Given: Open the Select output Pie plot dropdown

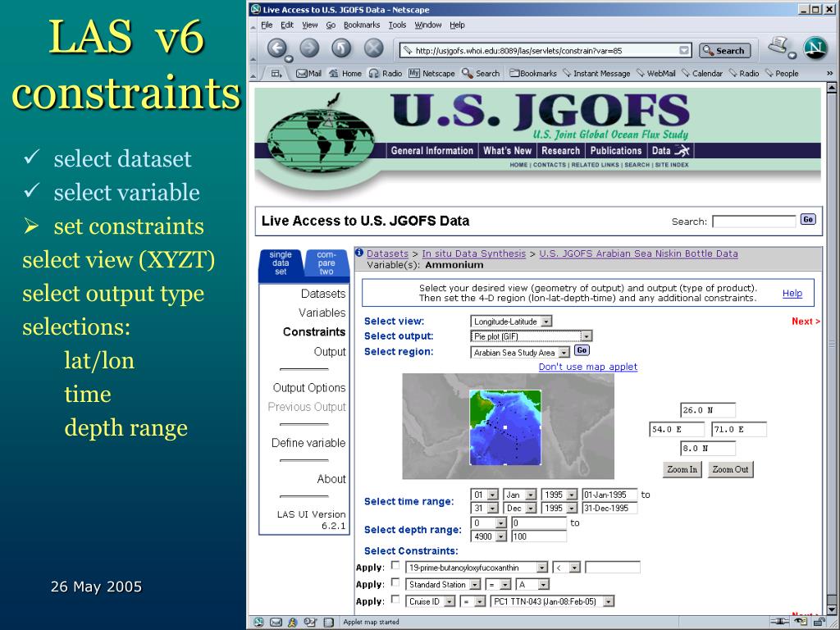Looking at the screenshot, I should click(x=531, y=336).
